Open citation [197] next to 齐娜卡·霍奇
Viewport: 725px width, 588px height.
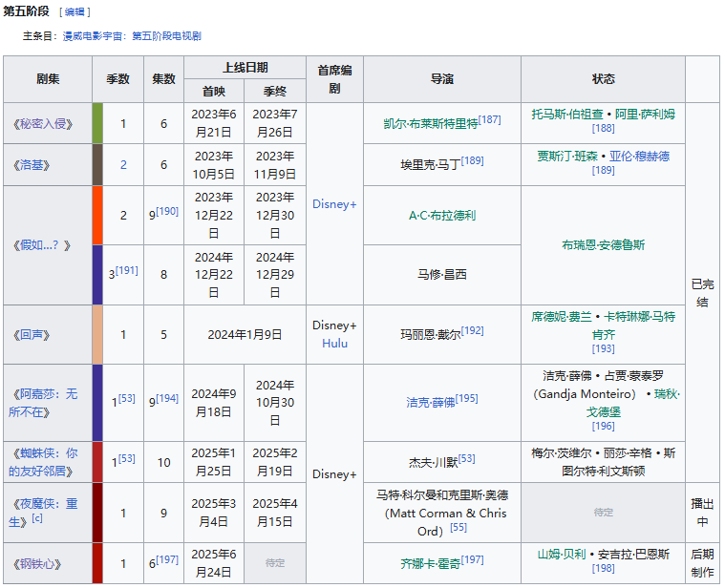[x=473, y=559]
